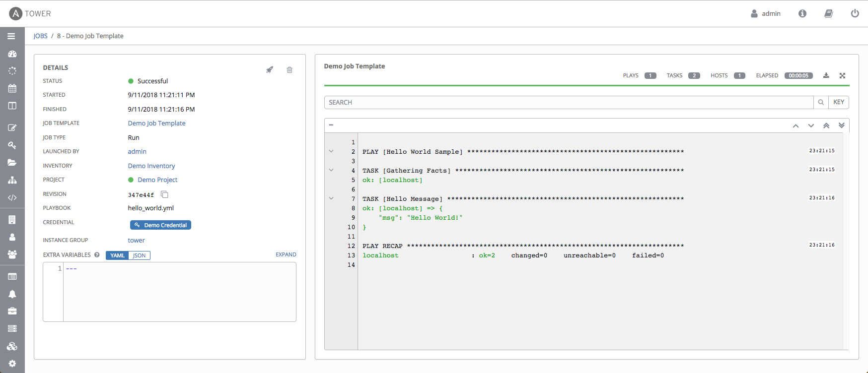Open documentation book icon
This screenshot has height=373, width=868.
pyautogui.click(x=829, y=13)
